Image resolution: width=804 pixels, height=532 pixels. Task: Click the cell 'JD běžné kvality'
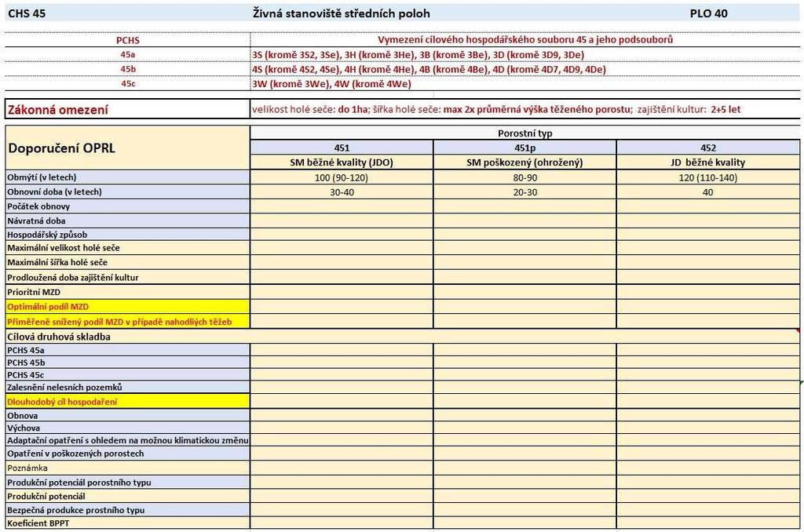pos(708,162)
